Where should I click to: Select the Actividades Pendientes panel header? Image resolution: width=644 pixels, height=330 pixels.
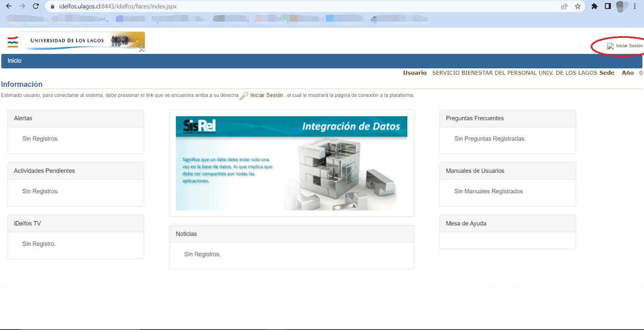75,171
